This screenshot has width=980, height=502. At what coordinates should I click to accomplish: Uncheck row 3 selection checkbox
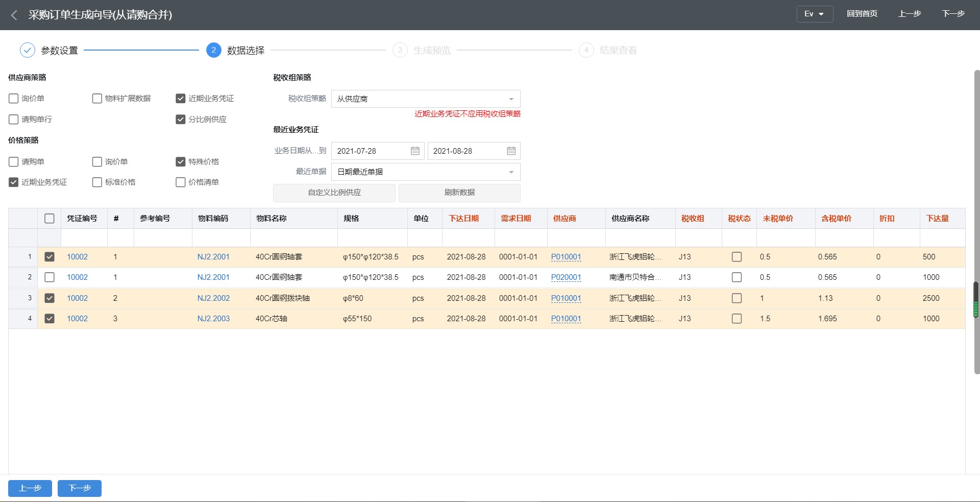tap(50, 298)
